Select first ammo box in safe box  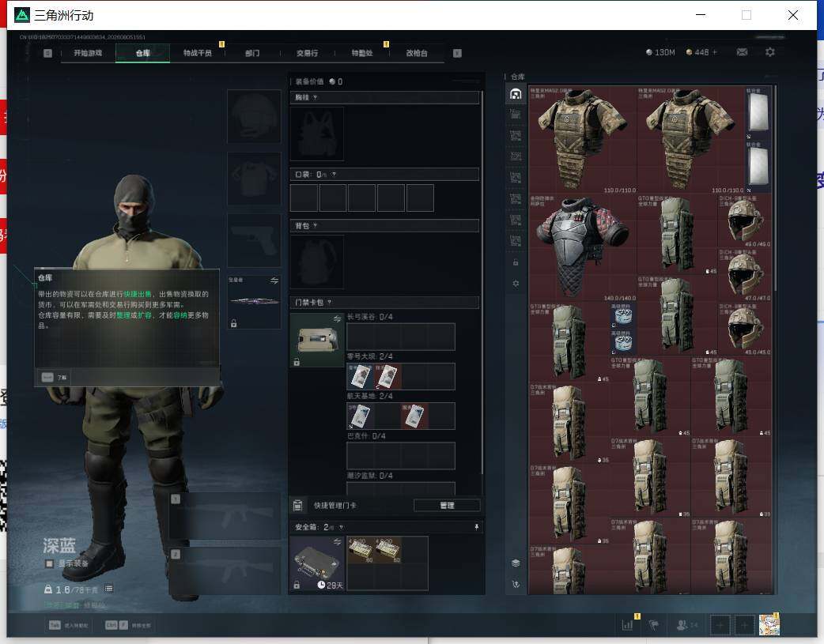[x=361, y=550]
